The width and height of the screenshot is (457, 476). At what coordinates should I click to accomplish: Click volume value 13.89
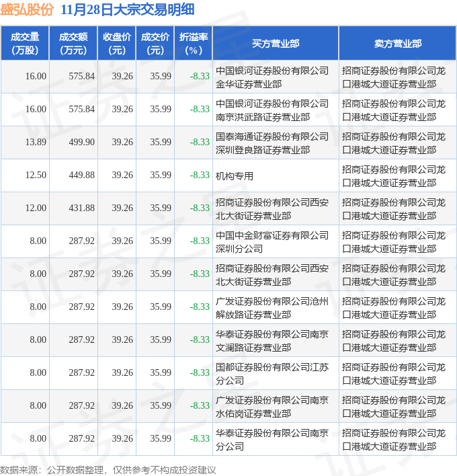coord(36,142)
